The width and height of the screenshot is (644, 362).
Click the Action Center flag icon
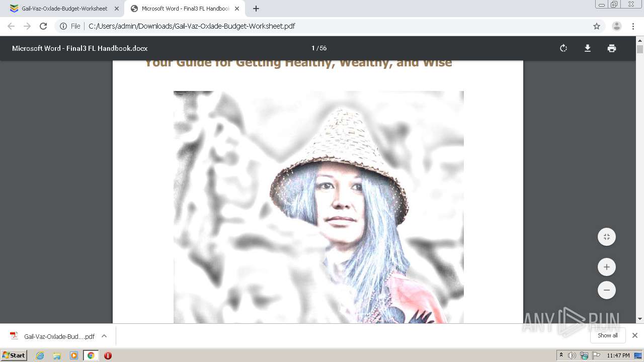[x=596, y=355]
